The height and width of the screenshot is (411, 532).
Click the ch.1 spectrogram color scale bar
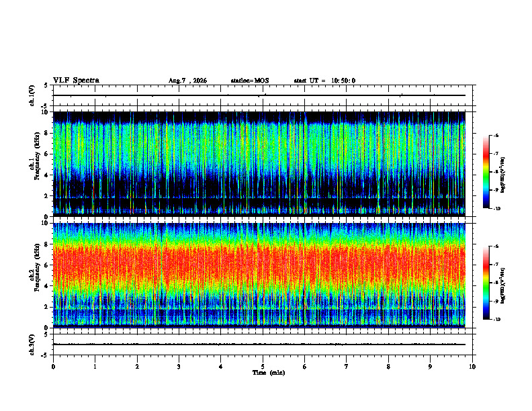click(x=486, y=172)
